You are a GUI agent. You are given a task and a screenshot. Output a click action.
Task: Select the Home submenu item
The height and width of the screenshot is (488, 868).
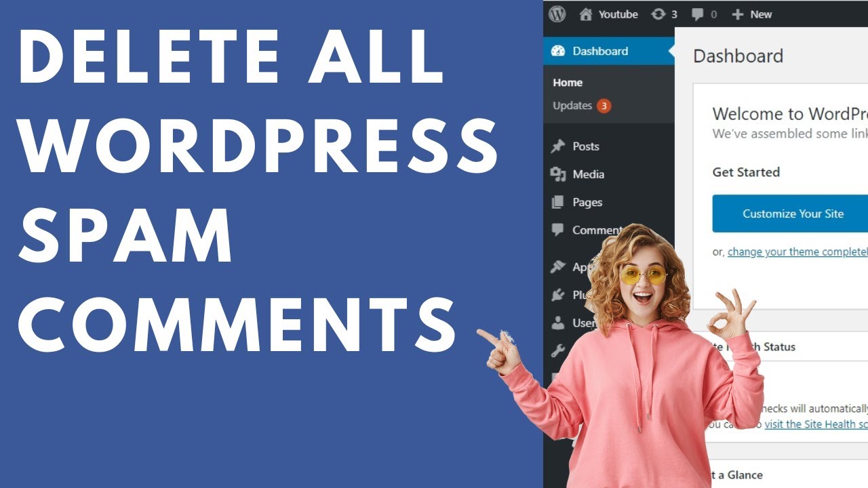click(x=568, y=83)
